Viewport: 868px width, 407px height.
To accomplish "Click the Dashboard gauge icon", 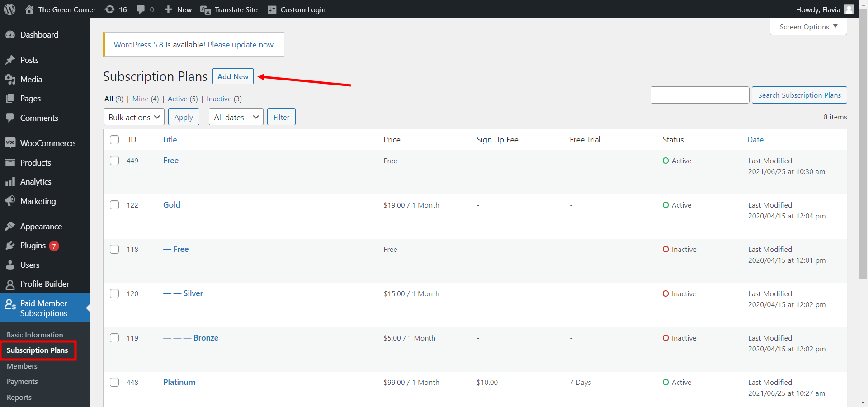I will coord(10,35).
